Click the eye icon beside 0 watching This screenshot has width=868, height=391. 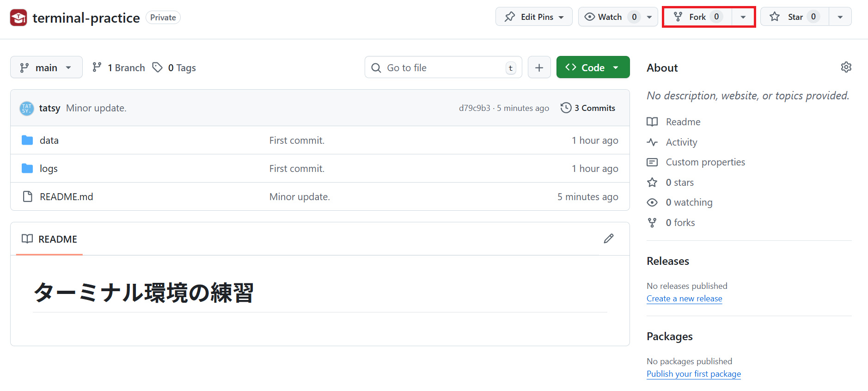[x=652, y=202]
